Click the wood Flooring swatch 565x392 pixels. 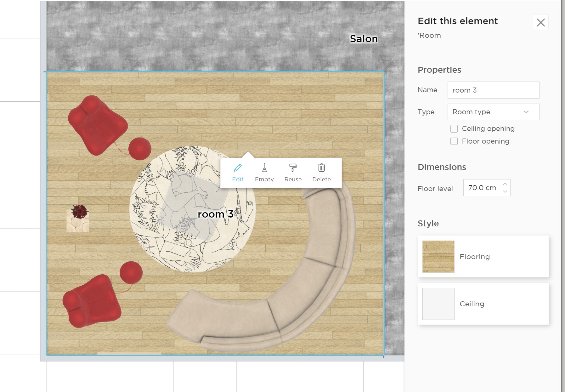[x=438, y=257]
